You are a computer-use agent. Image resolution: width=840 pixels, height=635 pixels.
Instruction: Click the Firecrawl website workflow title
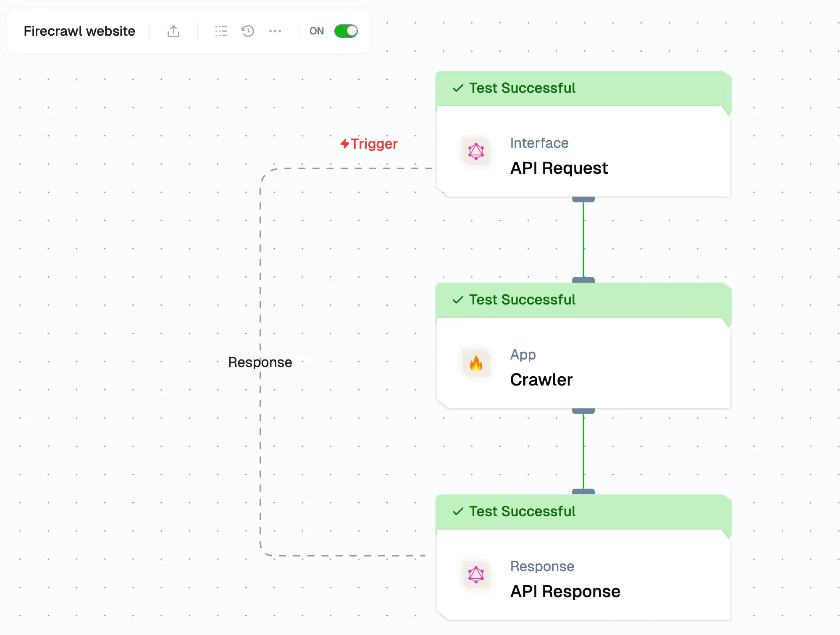pyautogui.click(x=79, y=31)
